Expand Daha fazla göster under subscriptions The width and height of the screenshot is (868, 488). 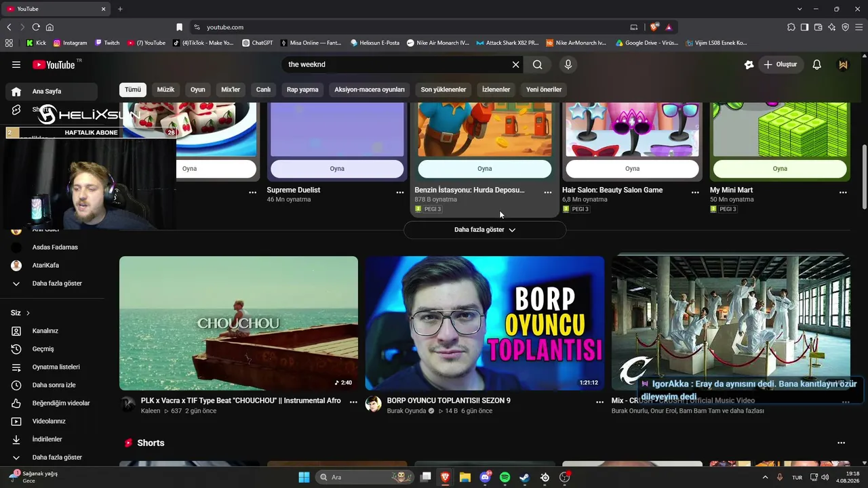tap(52, 283)
